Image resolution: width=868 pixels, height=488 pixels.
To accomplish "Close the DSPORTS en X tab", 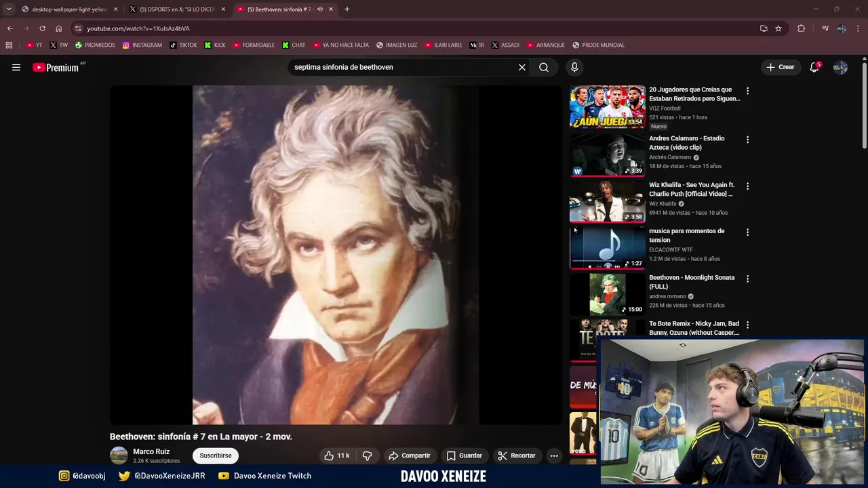I will point(223,9).
